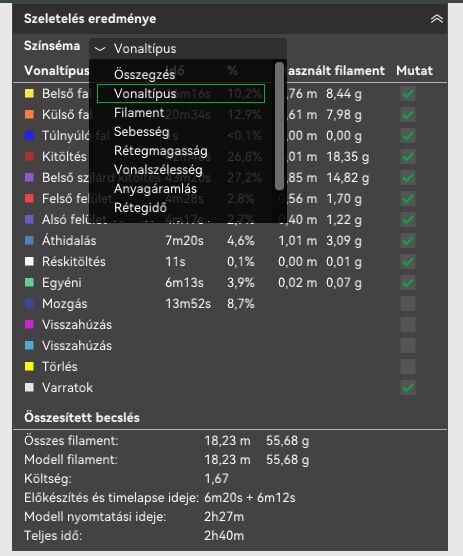Enable the Törlés Mutat checkbox
The height and width of the screenshot is (556, 463).
pyautogui.click(x=408, y=366)
